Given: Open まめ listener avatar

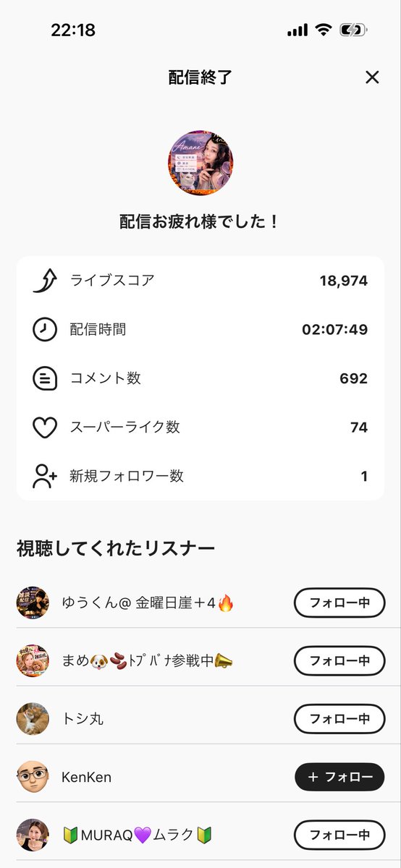Looking at the screenshot, I should [33, 660].
